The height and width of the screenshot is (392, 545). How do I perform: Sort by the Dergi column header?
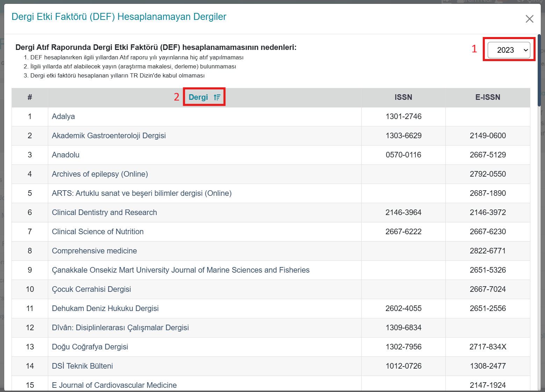[x=198, y=97]
